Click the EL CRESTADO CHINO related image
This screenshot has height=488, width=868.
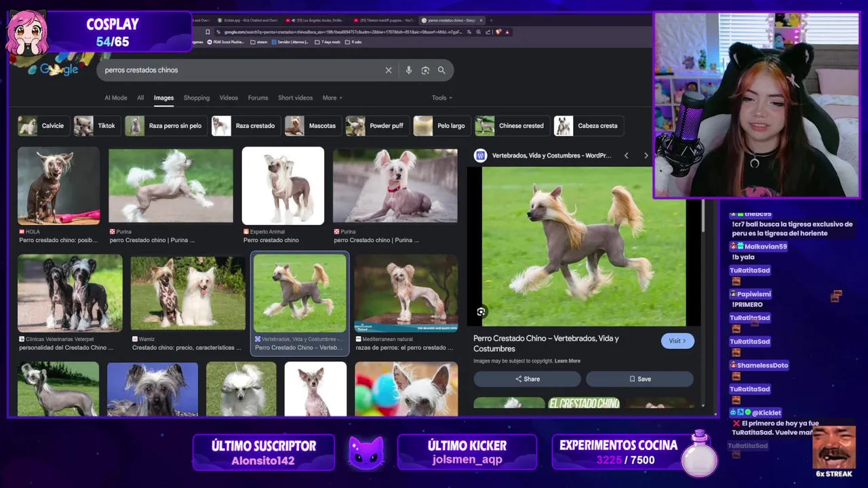click(x=584, y=403)
